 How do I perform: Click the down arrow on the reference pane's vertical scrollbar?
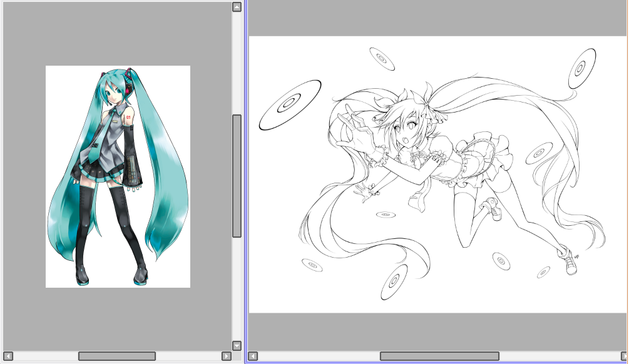point(237,345)
